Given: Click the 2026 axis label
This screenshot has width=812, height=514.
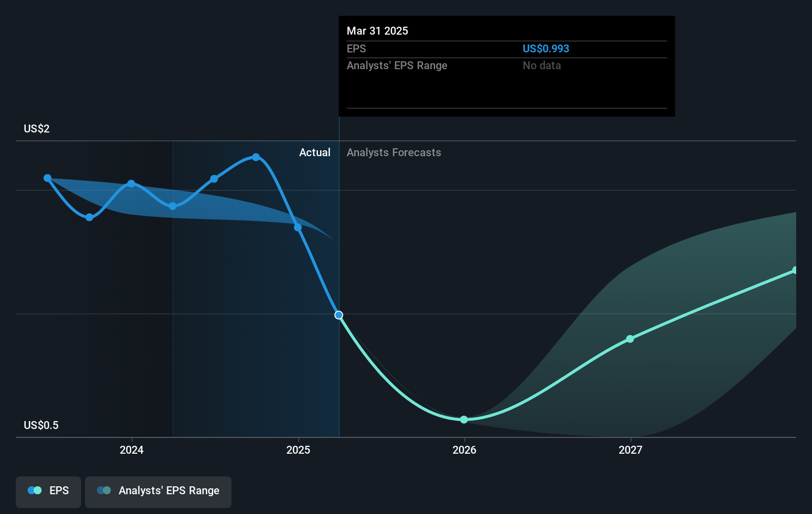Looking at the screenshot, I should tap(464, 450).
